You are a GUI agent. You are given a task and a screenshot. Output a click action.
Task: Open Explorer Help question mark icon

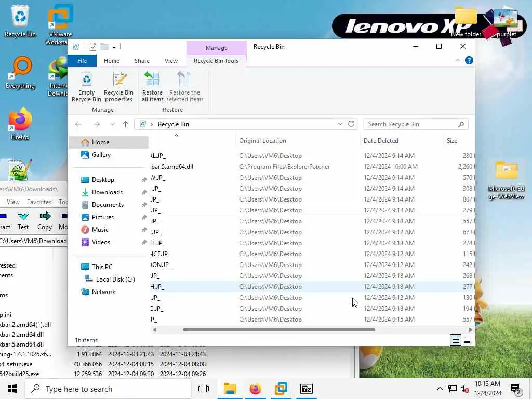pyautogui.click(x=469, y=60)
